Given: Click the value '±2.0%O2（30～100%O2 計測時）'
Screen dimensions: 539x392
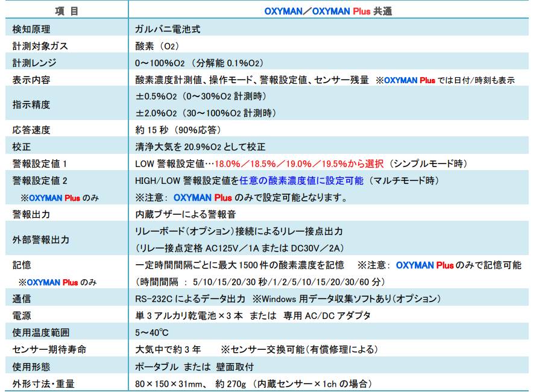Looking at the screenshot, I should [x=206, y=113].
